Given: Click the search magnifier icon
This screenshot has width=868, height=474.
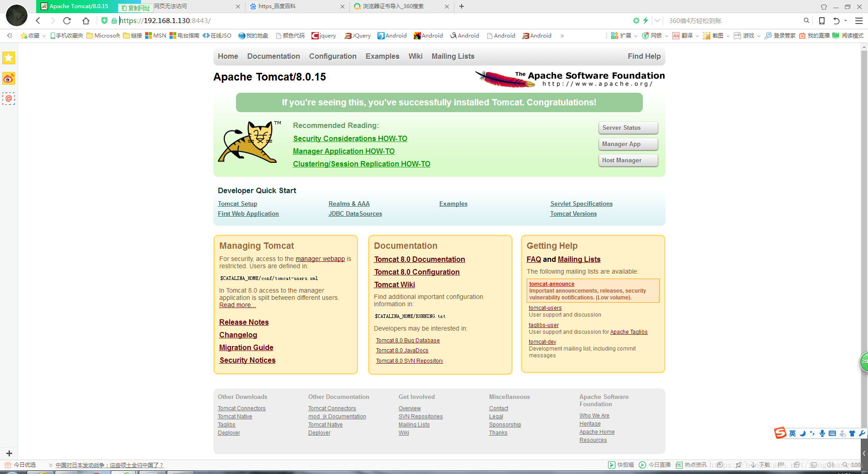Looking at the screenshot, I should tap(806, 20).
